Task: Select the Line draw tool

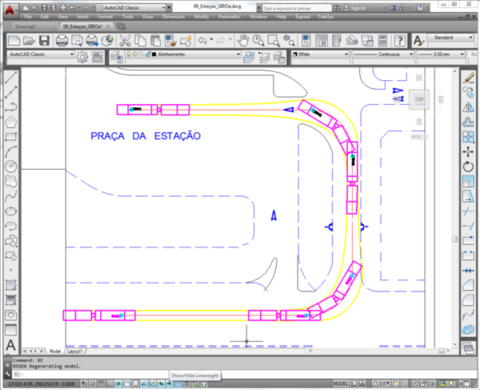Action: (x=11, y=77)
